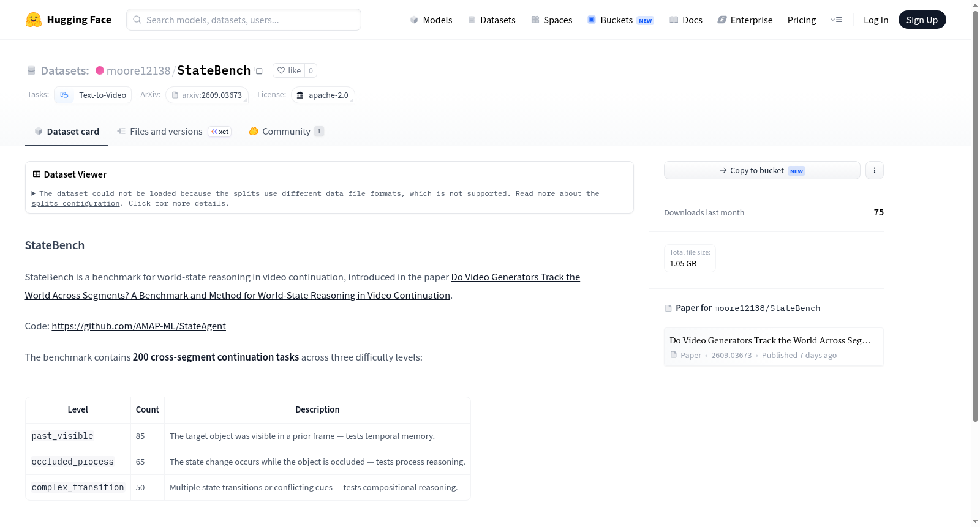Follow the splits configuration link
Screen dimensions: 980x527
tap(75, 203)
